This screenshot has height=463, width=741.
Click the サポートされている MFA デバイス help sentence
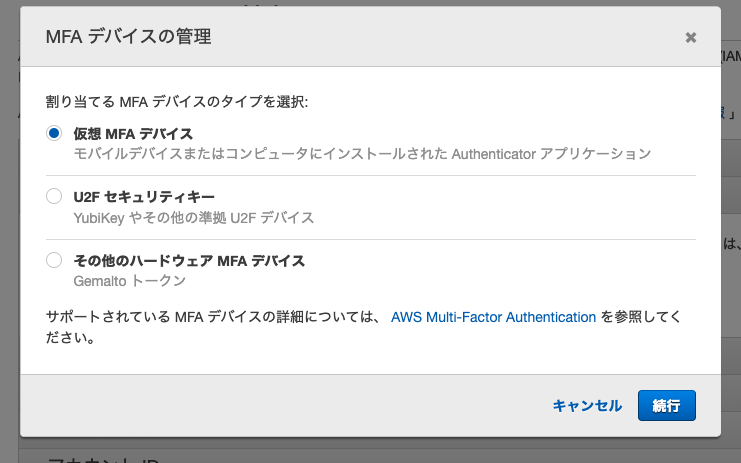212,317
